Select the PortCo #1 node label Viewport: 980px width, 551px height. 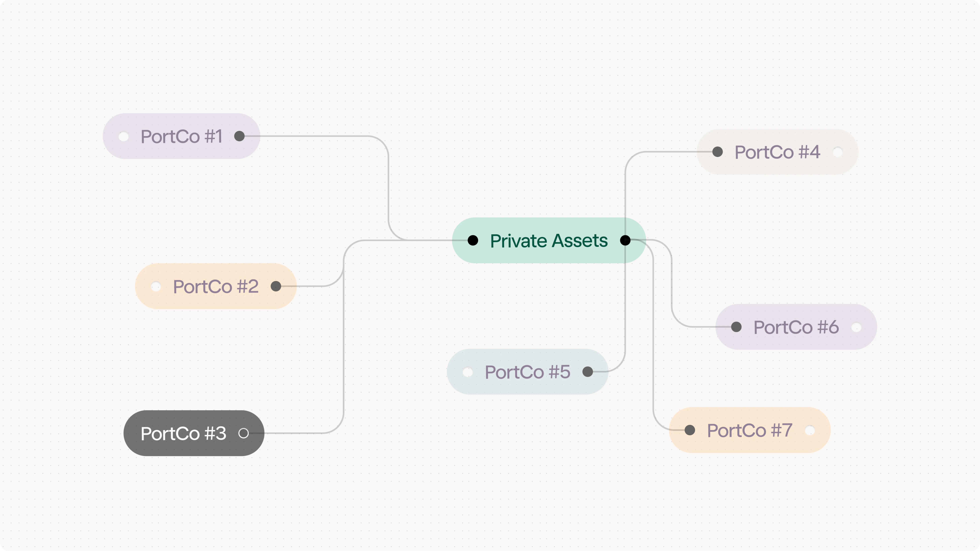click(x=181, y=137)
